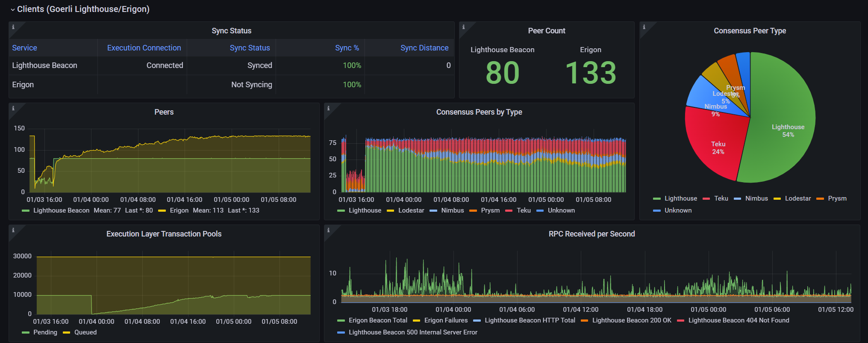
Task: Open the Peer Count panel title menu
Action: coord(547,31)
